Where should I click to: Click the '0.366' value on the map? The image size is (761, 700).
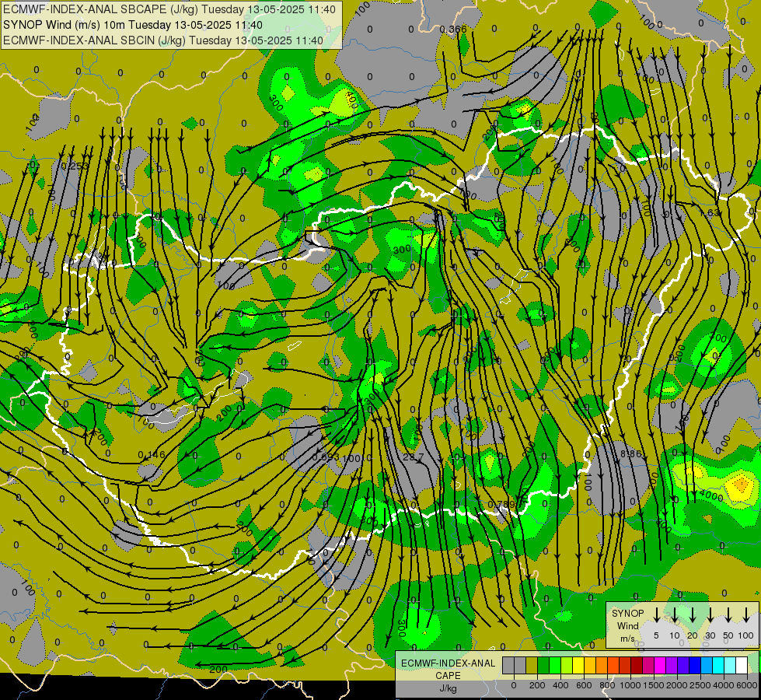tap(453, 30)
